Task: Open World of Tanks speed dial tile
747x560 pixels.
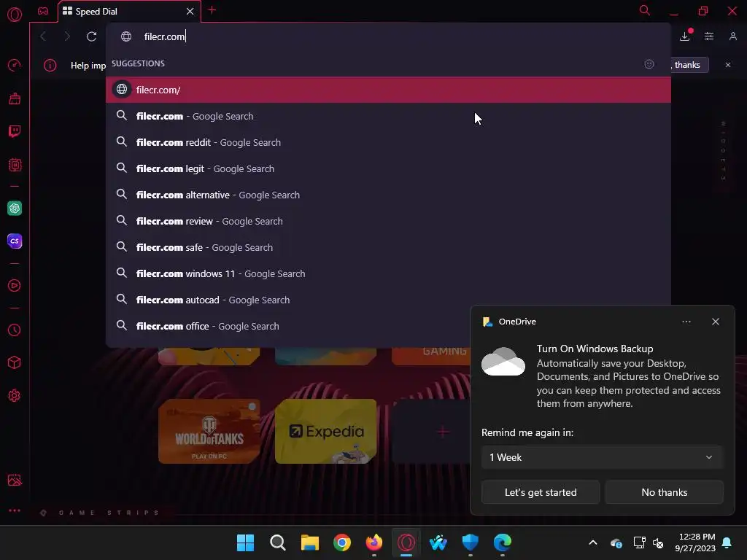Action: (x=209, y=431)
